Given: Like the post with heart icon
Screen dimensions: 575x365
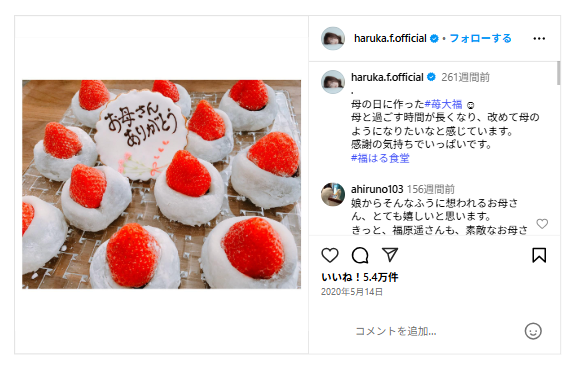Looking at the screenshot, I should pos(330,255).
